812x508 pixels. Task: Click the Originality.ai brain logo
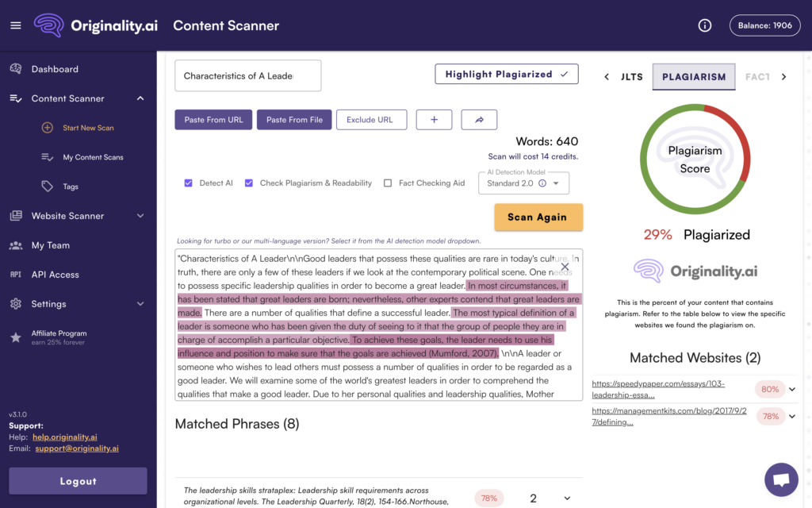48,25
